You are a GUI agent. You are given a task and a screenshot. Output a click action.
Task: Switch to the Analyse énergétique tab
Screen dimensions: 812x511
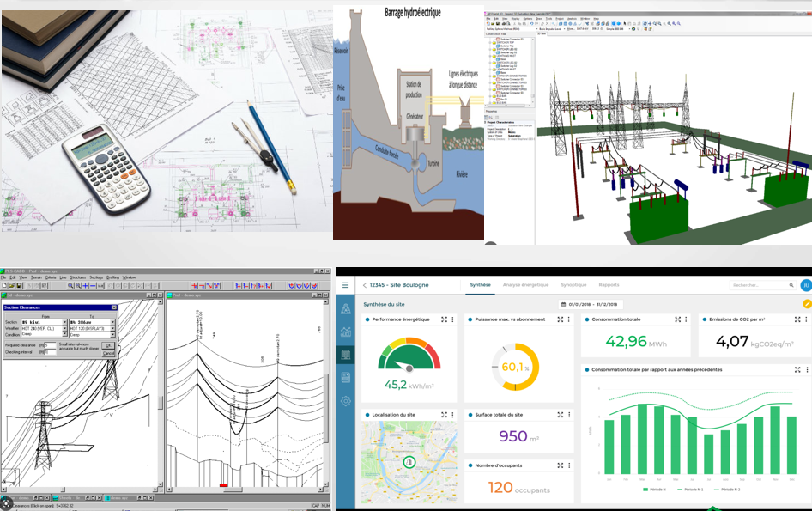525,285
